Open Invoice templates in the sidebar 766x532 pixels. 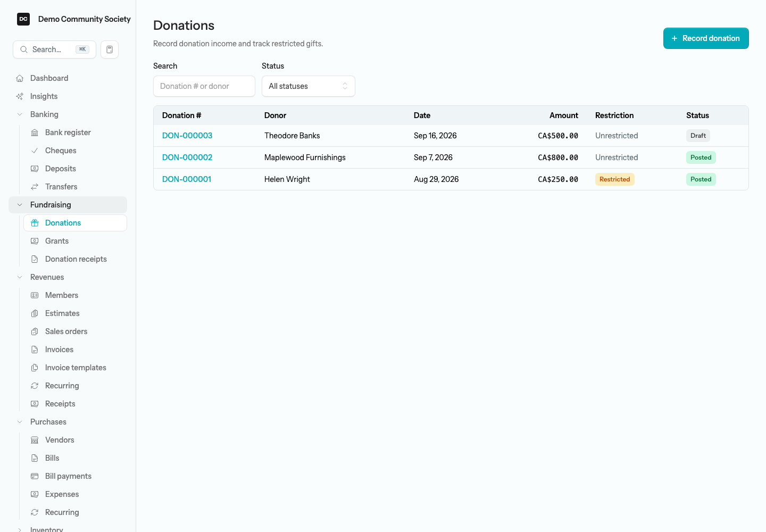pos(75,368)
